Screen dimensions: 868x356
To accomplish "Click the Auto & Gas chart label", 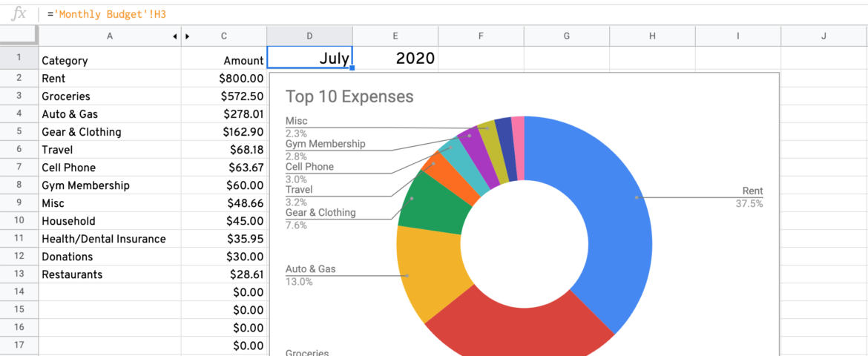I will pos(311,275).
